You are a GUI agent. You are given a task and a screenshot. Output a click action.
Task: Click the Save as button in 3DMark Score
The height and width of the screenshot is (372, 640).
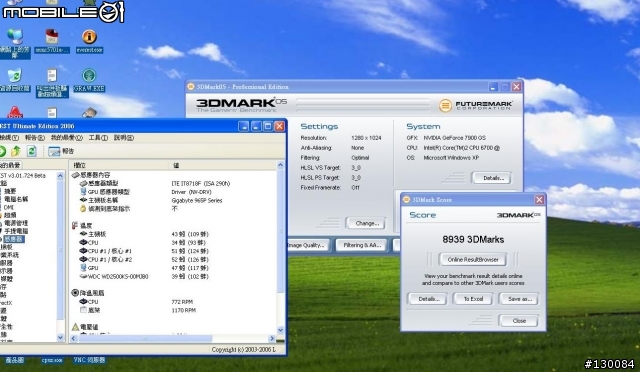coord(519,299)
